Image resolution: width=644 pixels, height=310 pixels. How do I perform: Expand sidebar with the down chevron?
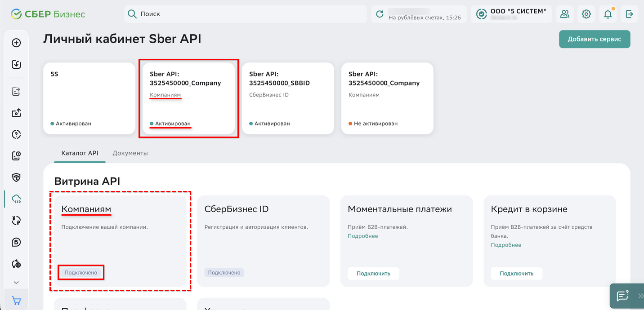tap(16, 283)
